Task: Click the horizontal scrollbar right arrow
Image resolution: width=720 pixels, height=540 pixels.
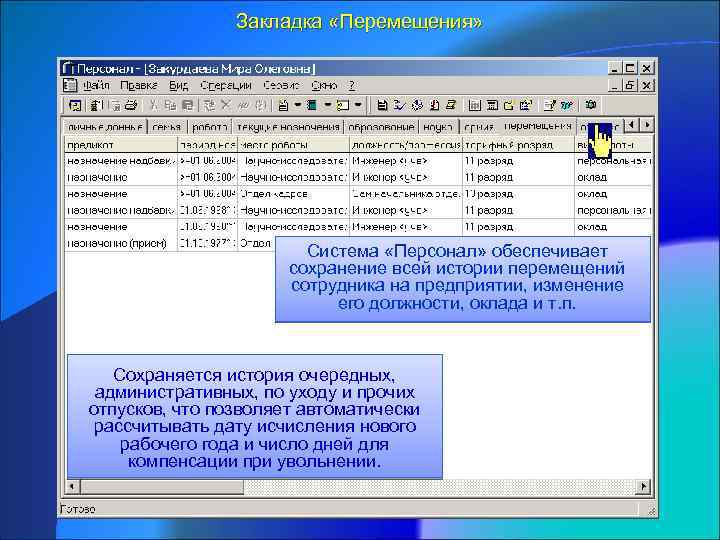Action: pos(643,487)
